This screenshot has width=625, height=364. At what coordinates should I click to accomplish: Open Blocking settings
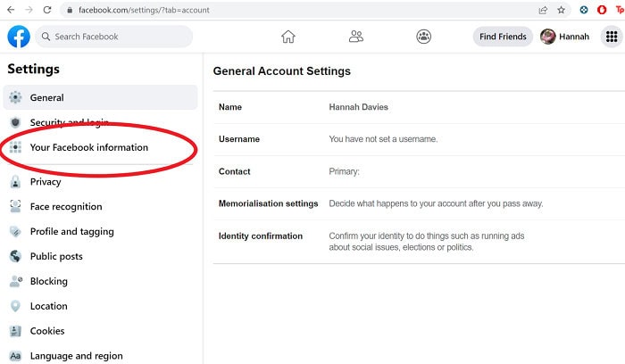coord(100,281)
